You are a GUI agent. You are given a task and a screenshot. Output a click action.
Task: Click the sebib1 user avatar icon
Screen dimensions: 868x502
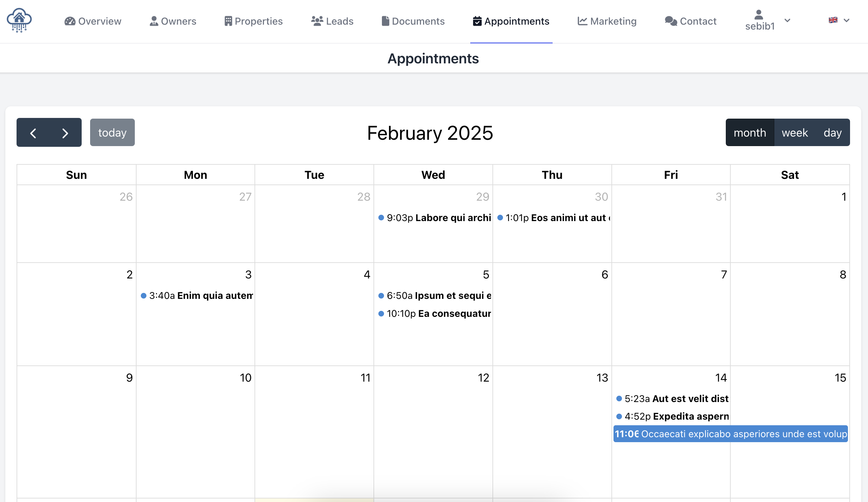[x=759, y=14]
